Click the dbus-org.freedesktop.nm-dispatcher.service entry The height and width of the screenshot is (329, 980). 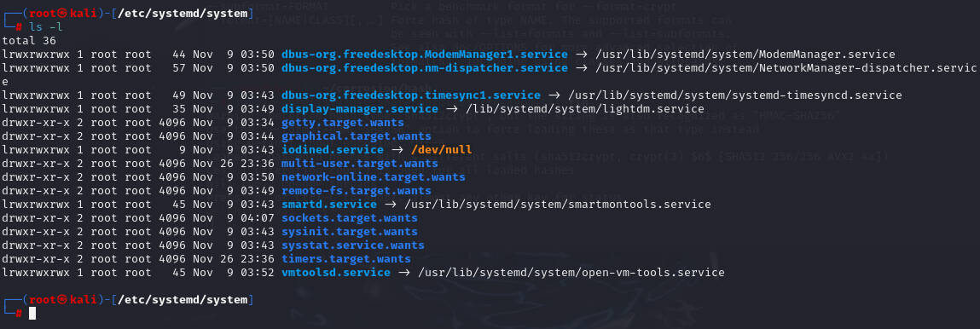tap(425, 68)
